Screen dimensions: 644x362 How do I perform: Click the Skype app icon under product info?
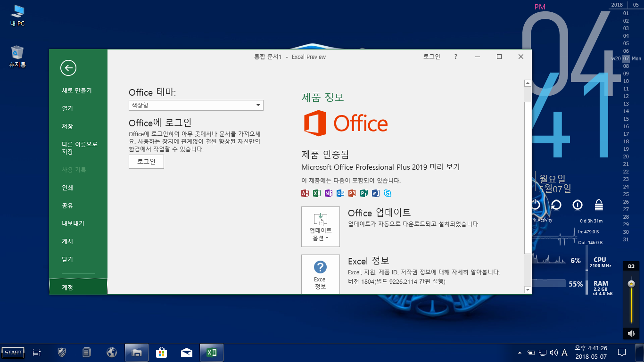388,193
